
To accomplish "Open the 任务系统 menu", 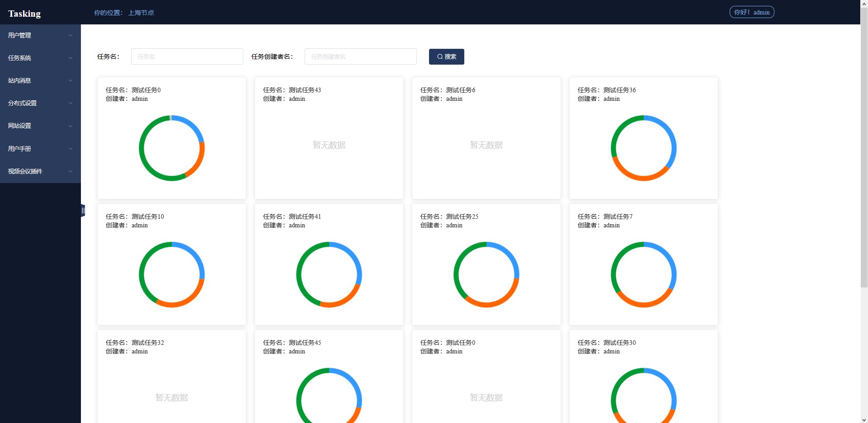I will pyautogui.click(x=40, y=58).
